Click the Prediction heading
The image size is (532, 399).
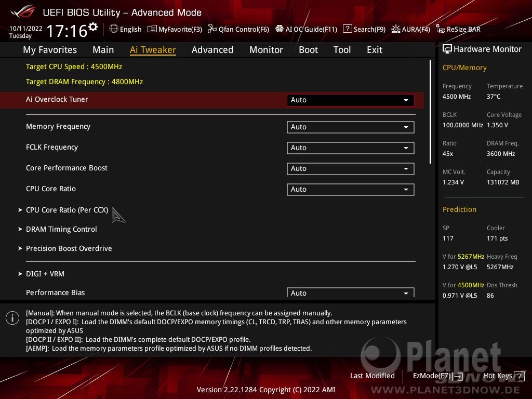(x=459, y=209)
